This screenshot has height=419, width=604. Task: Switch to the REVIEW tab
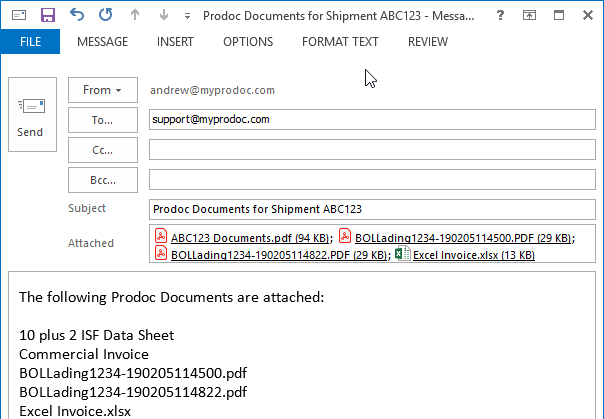[x=428, y=42]
